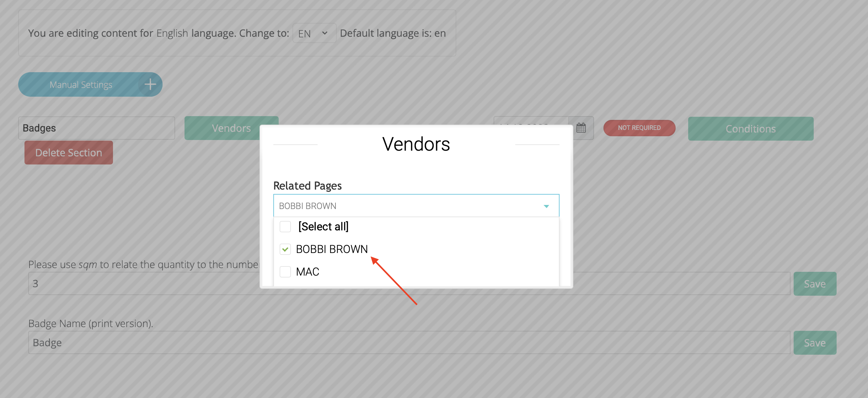Open the Conditions button
The width and height of the screenshot is (868, 398).
(x=750, y=129)
